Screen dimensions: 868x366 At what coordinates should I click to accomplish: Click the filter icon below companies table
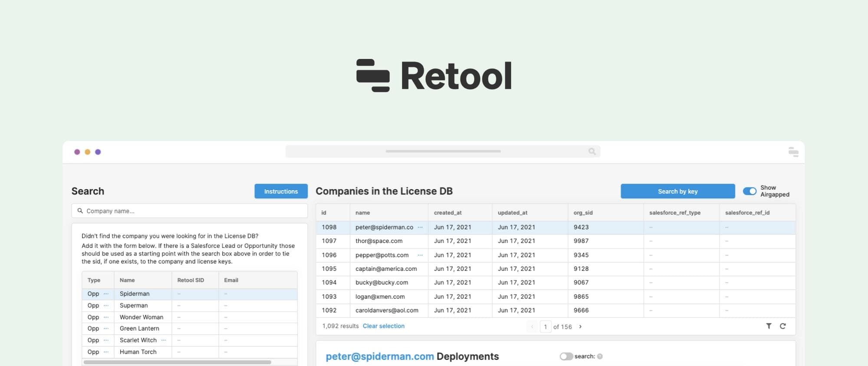click(769, 326)
